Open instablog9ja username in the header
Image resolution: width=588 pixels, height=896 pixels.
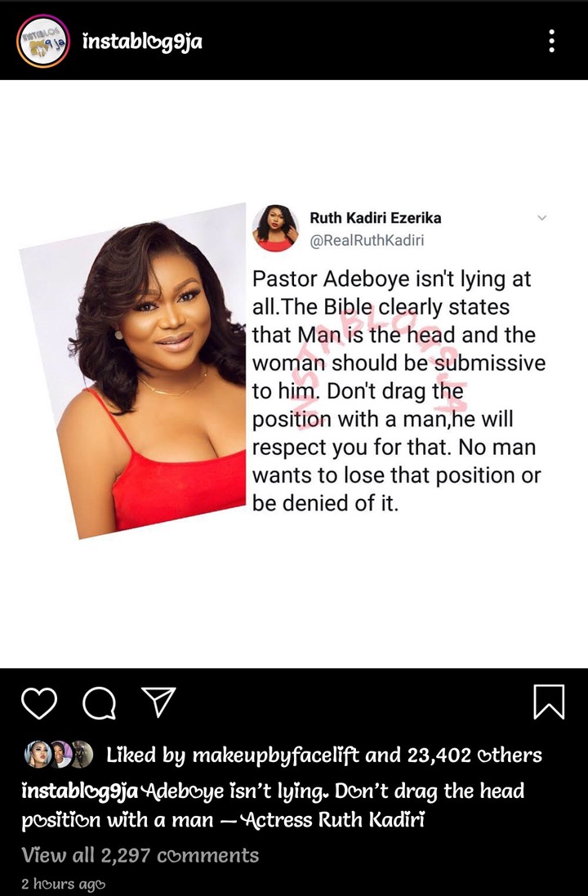142,42
